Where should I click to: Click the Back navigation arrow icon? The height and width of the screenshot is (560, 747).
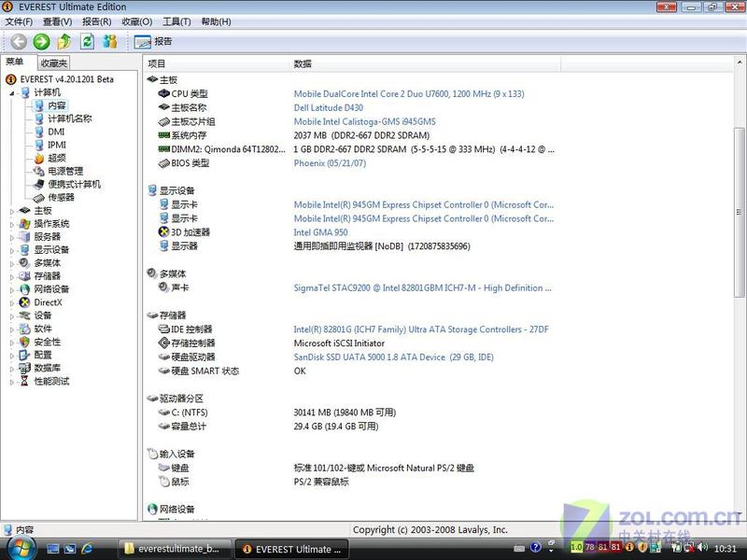(x=19, y=41)
